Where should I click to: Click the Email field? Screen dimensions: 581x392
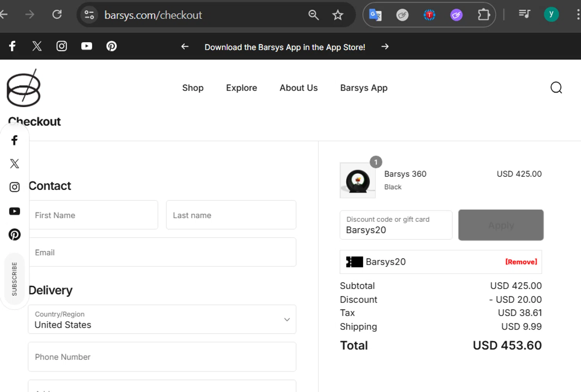(163, 252)
